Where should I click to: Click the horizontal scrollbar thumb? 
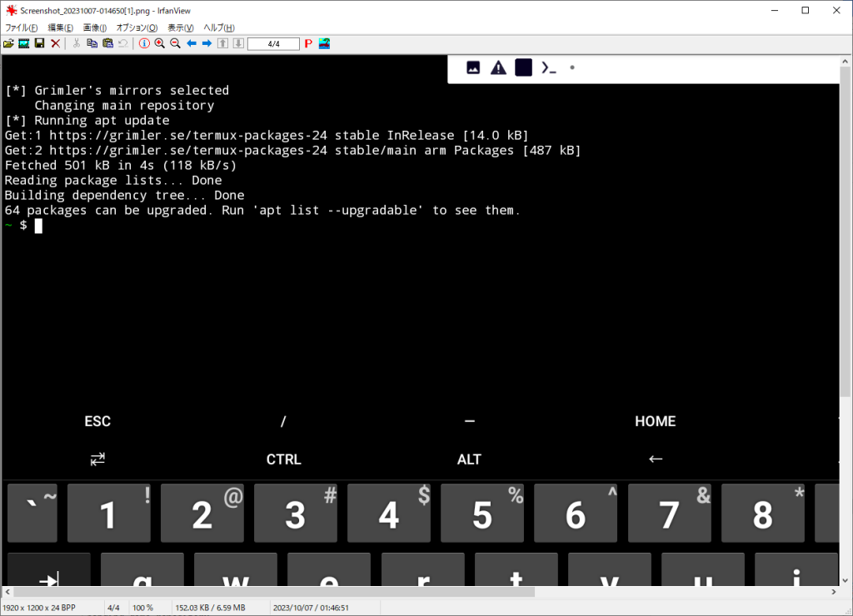click(x=274, y=592)
